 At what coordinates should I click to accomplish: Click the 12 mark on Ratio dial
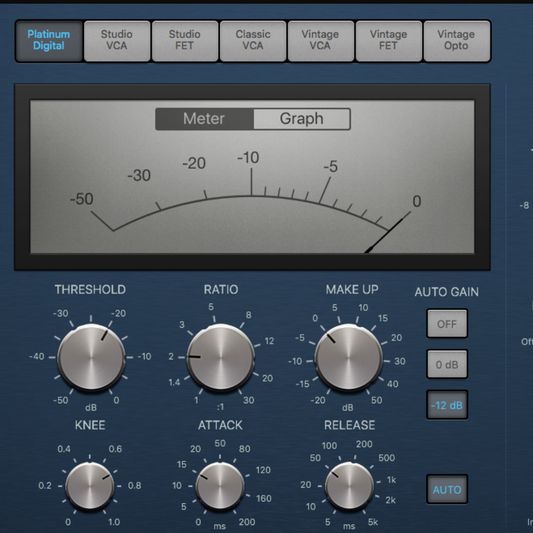[x=269, y=341]
